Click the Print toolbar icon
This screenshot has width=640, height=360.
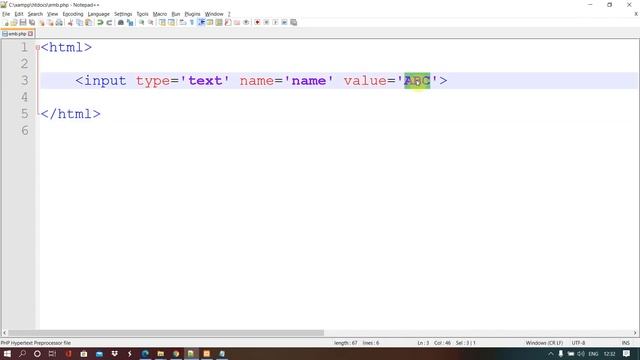(x=59, y=22)
